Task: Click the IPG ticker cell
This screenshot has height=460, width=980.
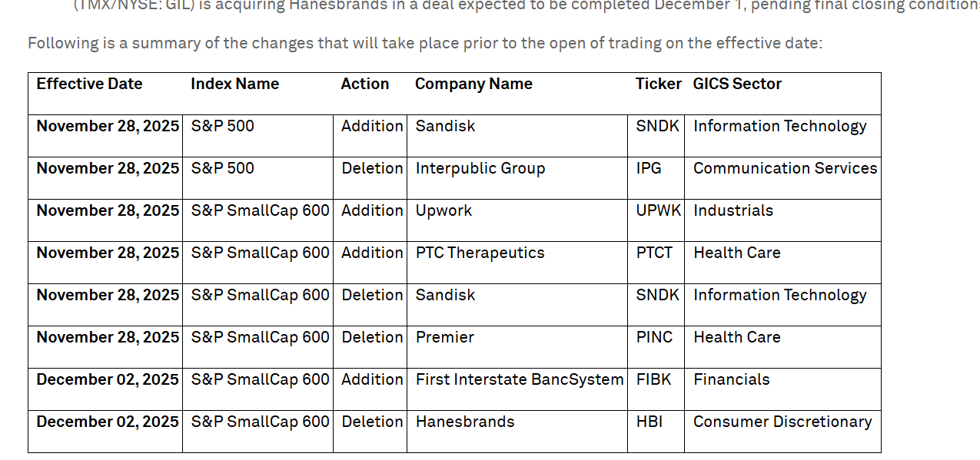Action: (x=649, y=169)
